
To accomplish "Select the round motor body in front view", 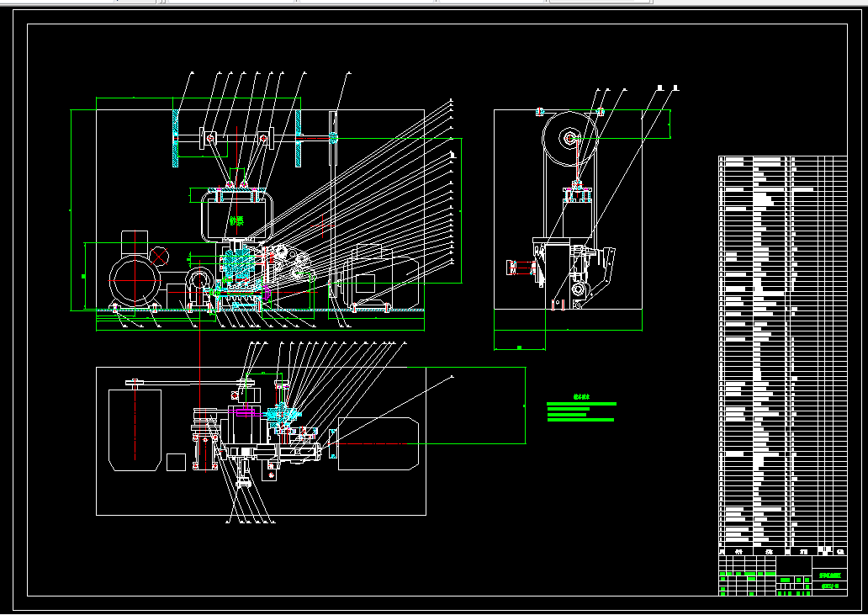I will click(135, 281).
